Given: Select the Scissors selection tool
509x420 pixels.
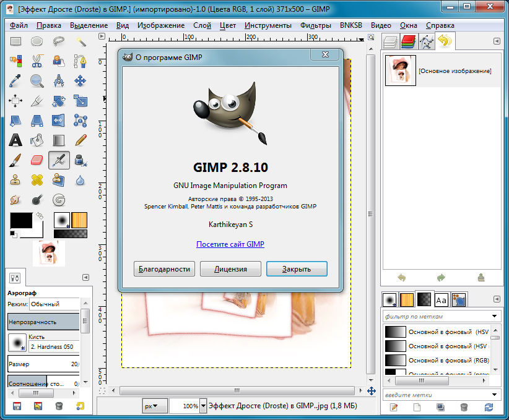Looking at the screenshot, I should coord(37,61).
